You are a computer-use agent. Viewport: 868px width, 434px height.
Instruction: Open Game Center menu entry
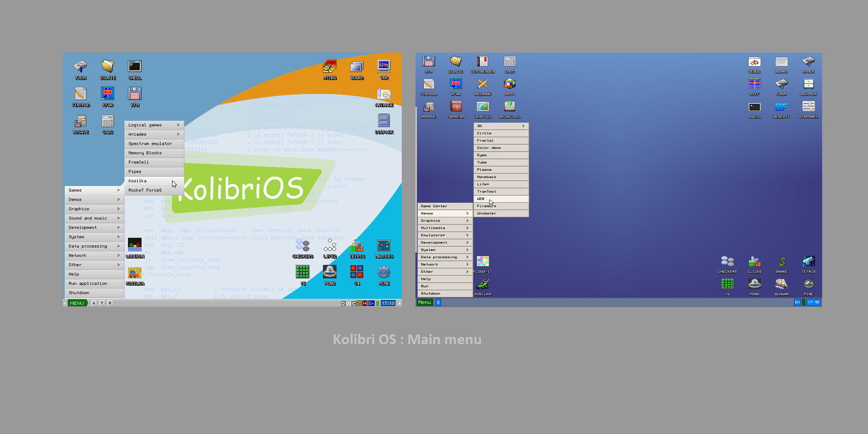tap(445, 206)
